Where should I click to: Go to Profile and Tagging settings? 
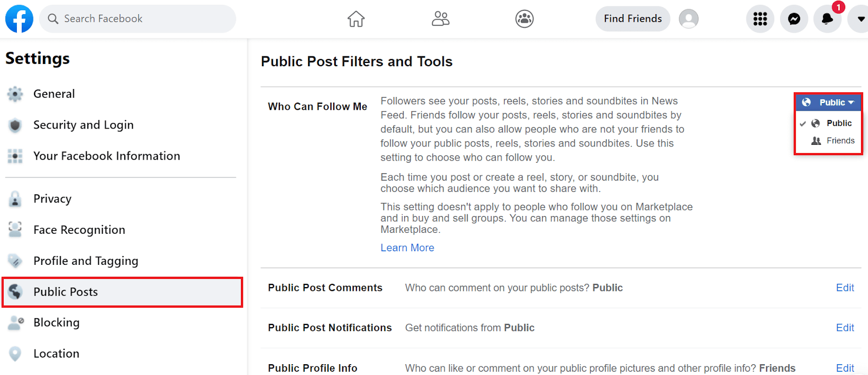pyautogui.click(x=86, y=261)
